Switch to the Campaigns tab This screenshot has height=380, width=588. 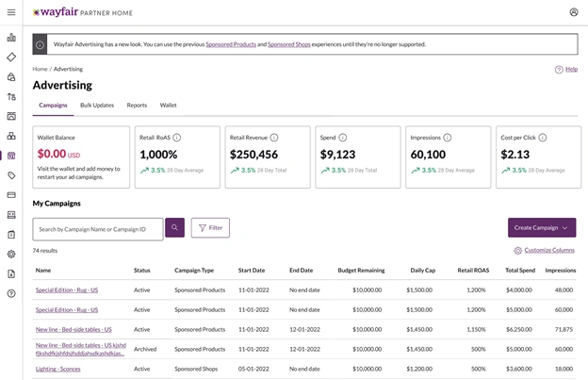53,106
